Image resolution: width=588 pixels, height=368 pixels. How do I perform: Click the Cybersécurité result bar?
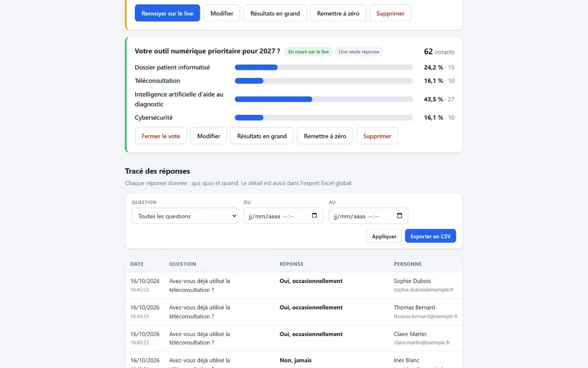tap(323, 118)
